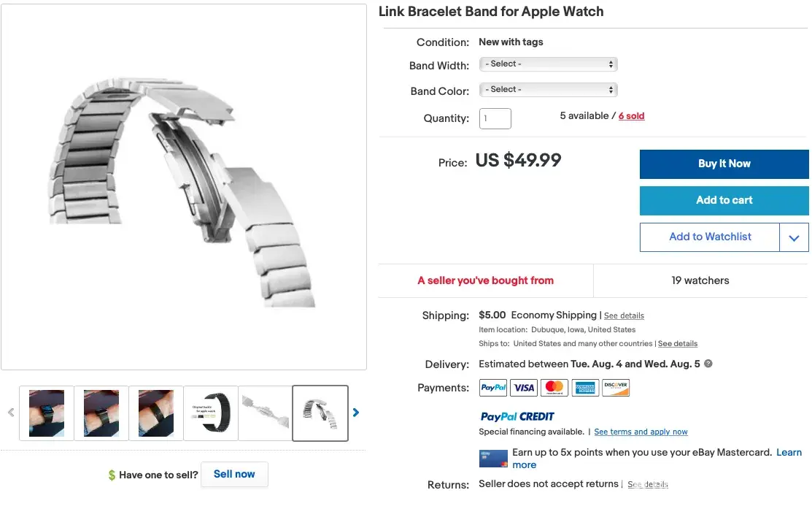Click the next thumbnails arrow

[x=356, y=413]
